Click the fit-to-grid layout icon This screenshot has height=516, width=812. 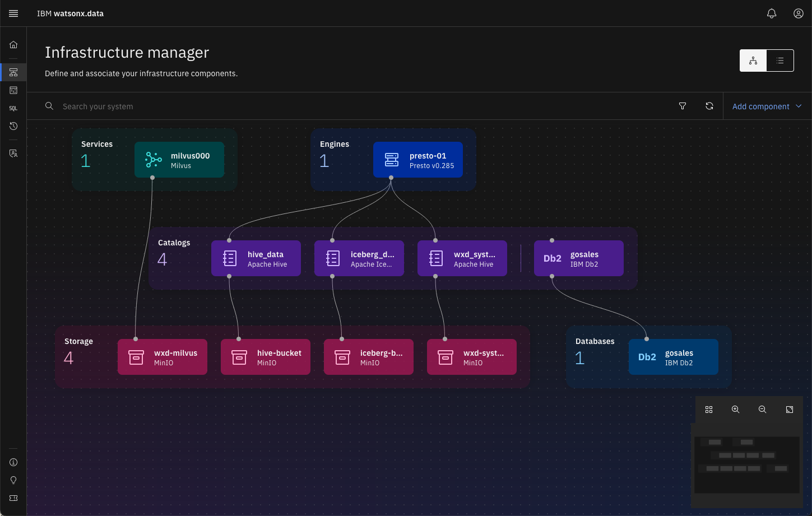click(x=709, y=410)
